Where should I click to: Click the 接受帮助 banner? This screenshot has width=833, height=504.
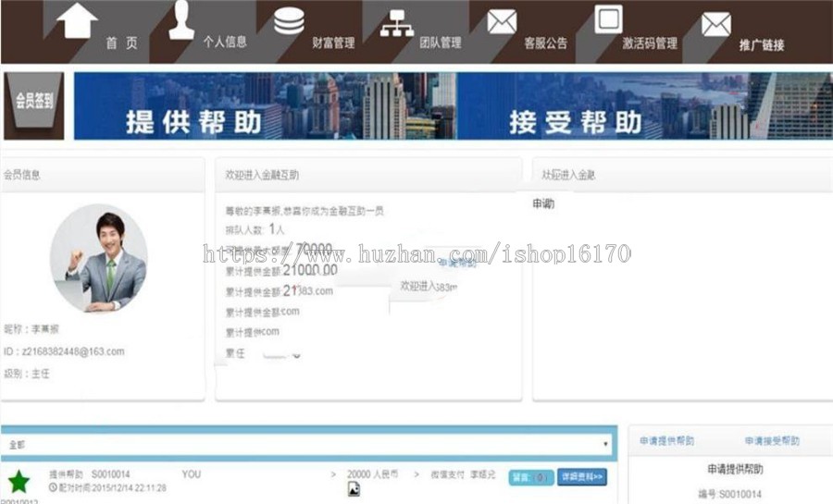point(644,105)
